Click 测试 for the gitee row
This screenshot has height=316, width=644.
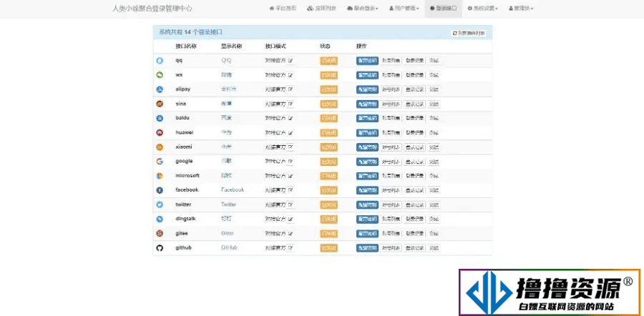(x=434, y=234)
